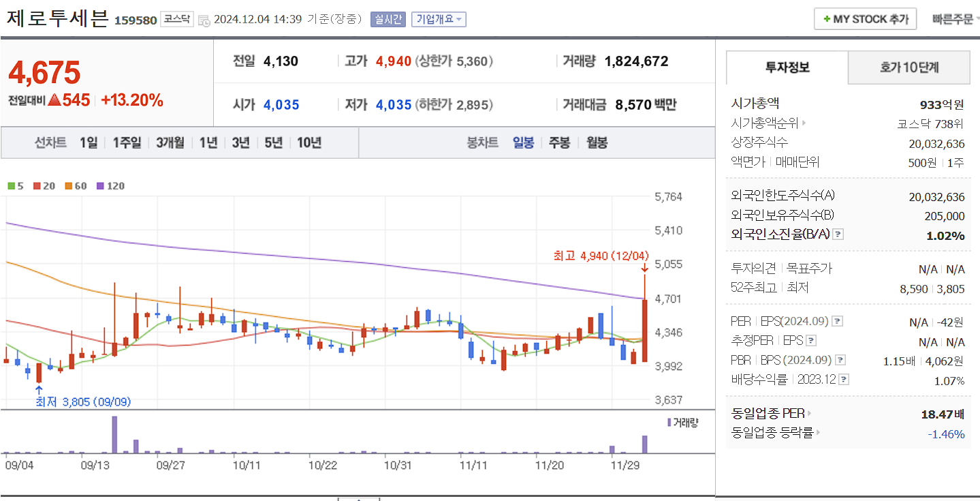Click the 거래대금 value 8,570 백만
Viewport: 980px width, 501px height.
pyautogui.click(x=646, y=105)
